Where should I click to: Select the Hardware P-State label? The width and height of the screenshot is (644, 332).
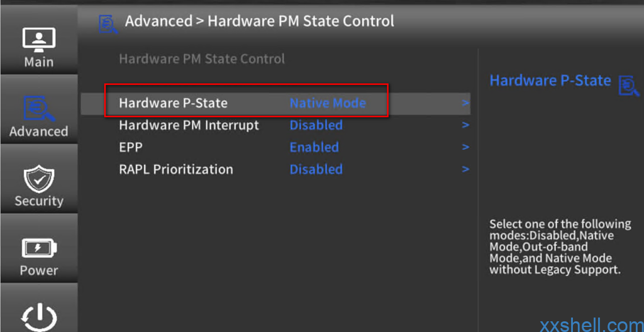click(173, 102)
